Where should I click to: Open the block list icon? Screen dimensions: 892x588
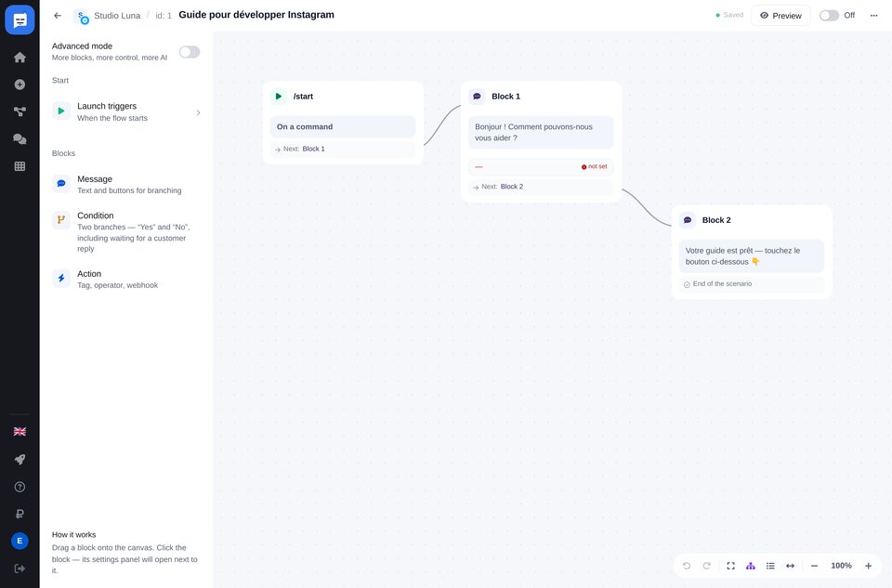coord(770,566)
